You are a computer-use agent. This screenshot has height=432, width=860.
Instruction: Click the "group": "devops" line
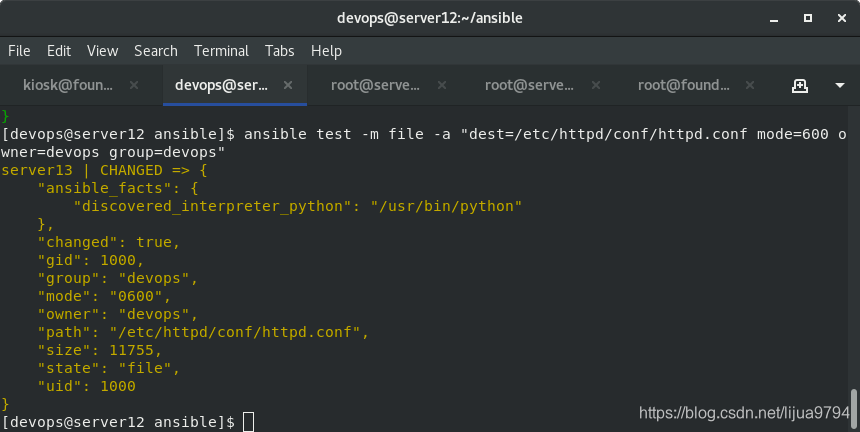[x=117, y=278]
